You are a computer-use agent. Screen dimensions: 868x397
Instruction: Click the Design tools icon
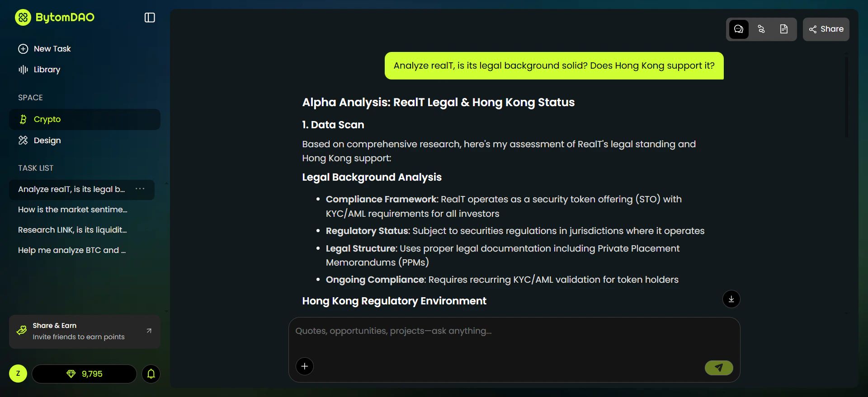click(23, 140)
